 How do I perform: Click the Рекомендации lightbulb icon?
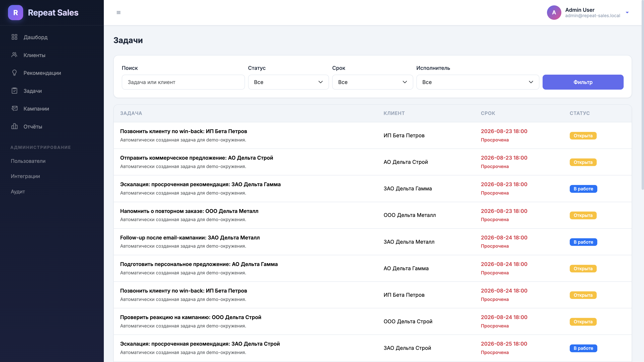[15, 73]
